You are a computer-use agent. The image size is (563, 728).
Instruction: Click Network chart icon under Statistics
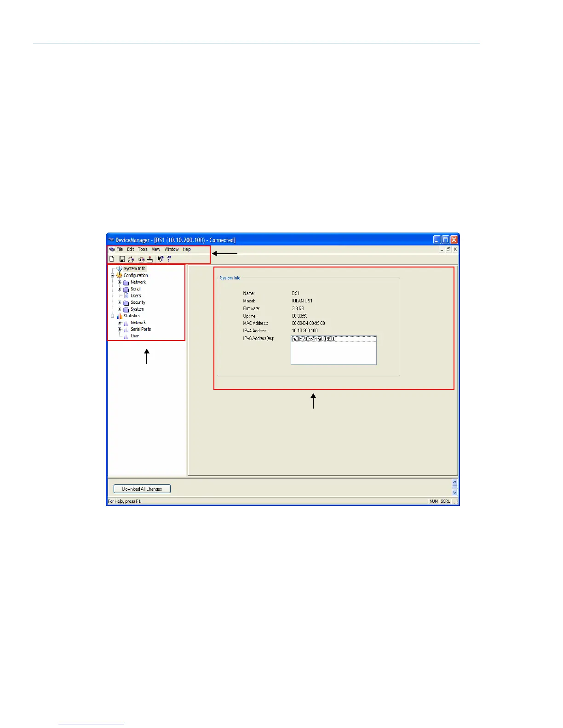[126, 323]
